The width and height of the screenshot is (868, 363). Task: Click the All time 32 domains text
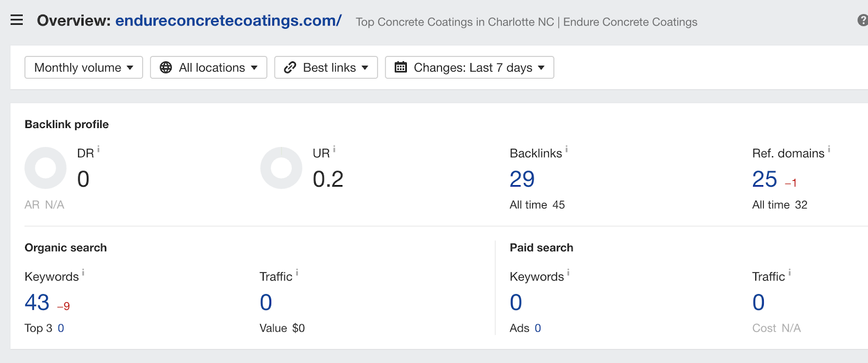(x=780, y=205)
